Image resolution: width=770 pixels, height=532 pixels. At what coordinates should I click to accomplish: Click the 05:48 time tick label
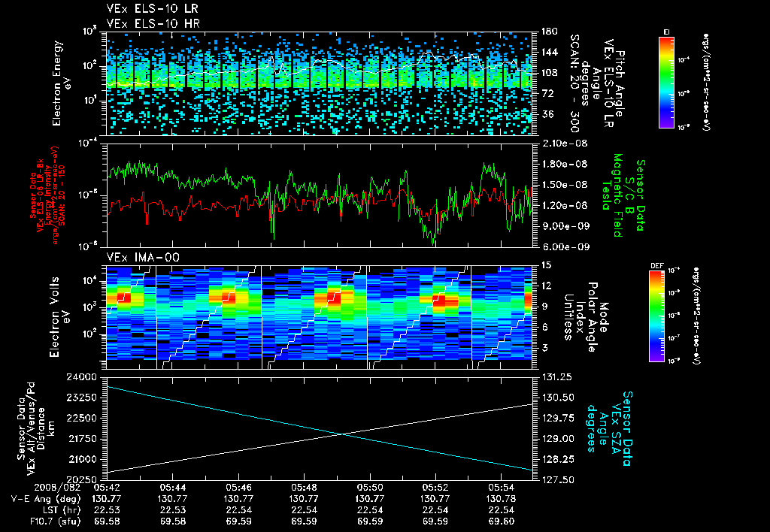point(304,488)
